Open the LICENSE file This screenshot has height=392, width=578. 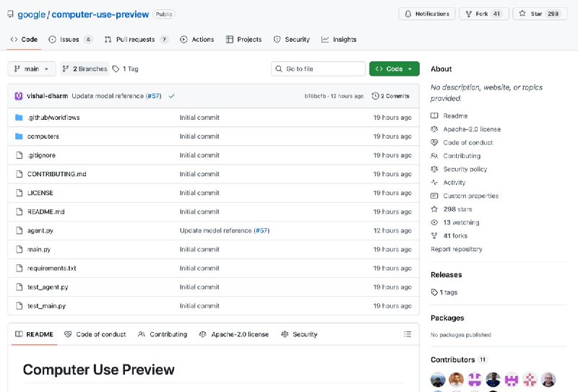pyautogui.click(x=40, y=193)
